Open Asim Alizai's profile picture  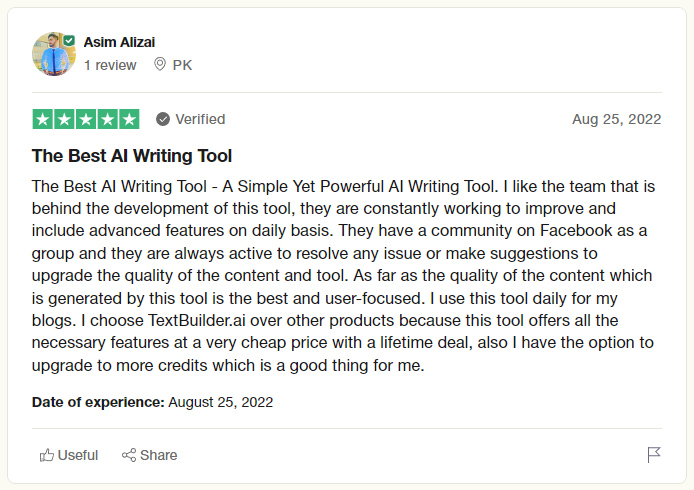(54, 54)
